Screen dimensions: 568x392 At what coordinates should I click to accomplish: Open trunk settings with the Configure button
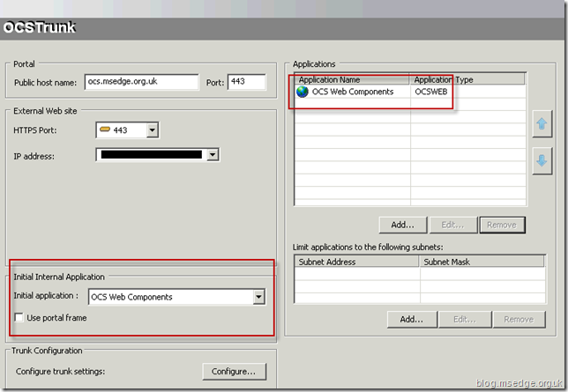(x=234, y=372)
